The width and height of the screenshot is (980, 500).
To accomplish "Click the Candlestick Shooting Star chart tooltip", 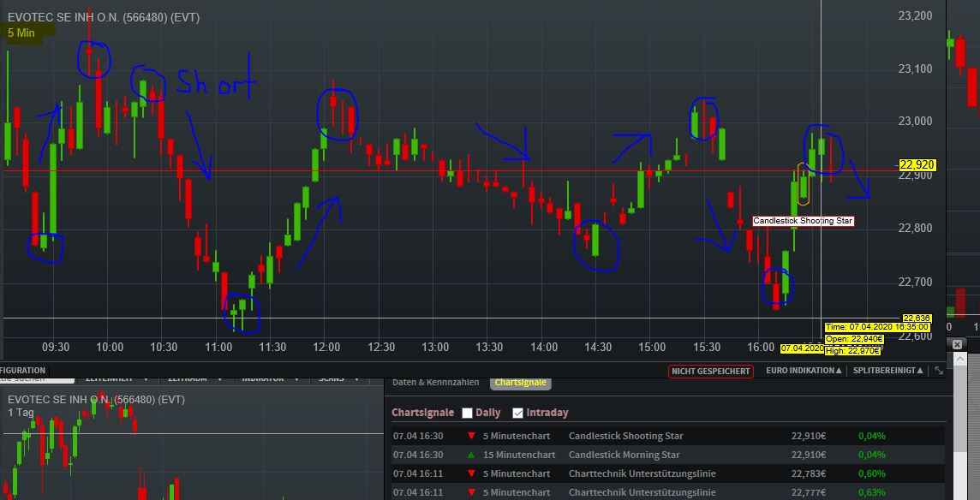I will click(x=803, y=221).
